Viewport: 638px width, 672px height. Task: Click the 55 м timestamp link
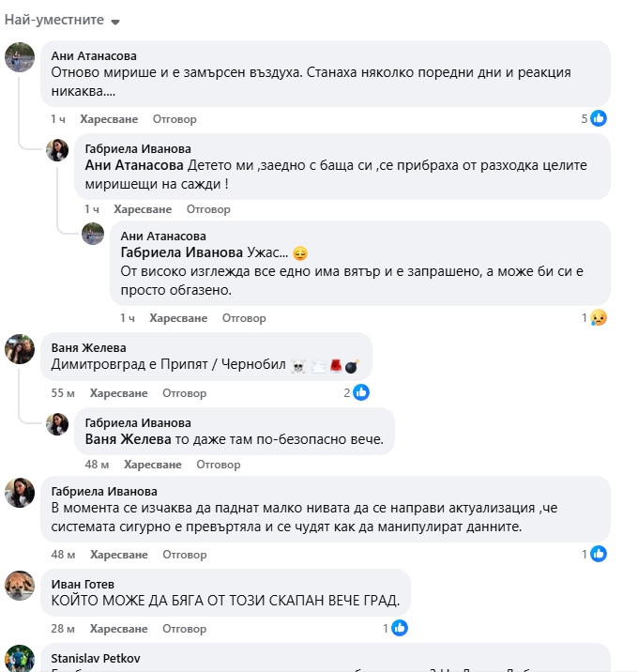pos(64,393)
